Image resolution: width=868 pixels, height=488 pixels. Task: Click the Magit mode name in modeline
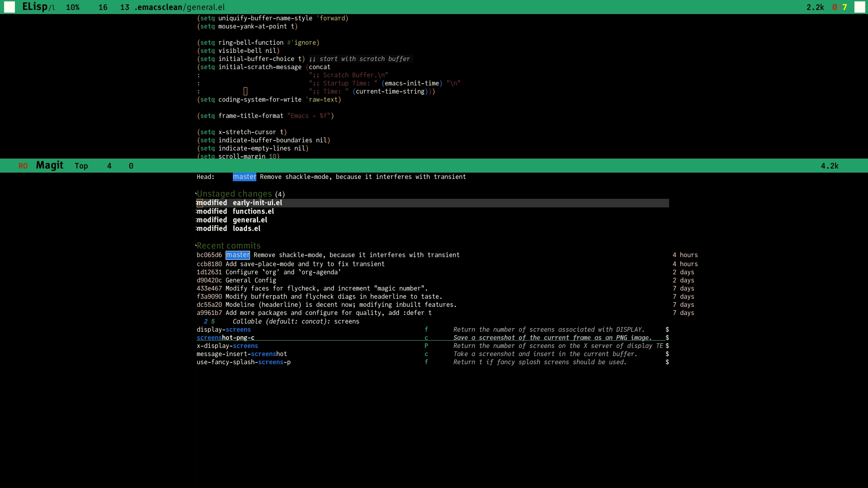click(49, 165)
